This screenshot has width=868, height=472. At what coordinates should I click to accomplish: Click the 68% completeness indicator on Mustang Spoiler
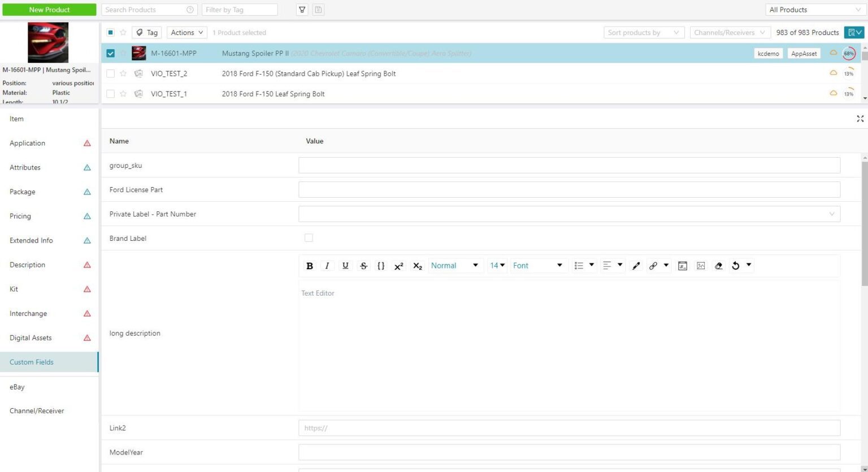pyautogui.click(x=848, y=53)
